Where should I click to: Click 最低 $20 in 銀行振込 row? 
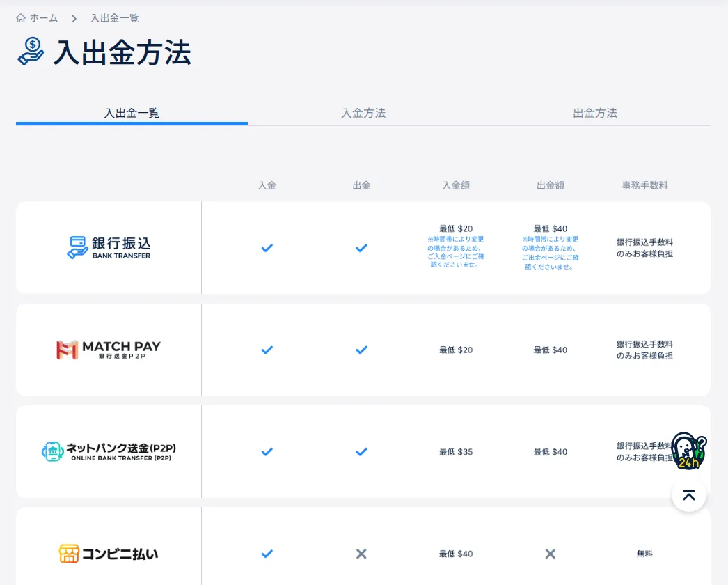456,228
